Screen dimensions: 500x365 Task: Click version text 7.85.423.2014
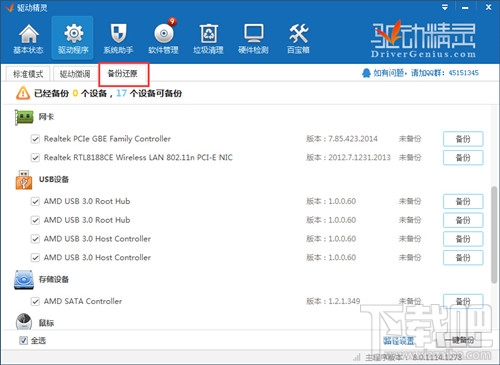pos(353,139)
